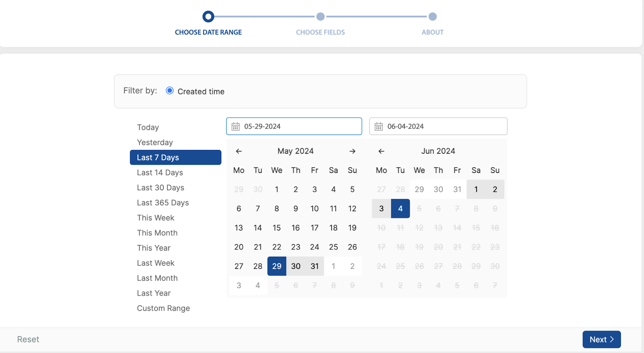Image resolution: width=644 pixels, height=353 pixels.
Task: Select May 9 in the May calendar
Action: pos(296,208)
